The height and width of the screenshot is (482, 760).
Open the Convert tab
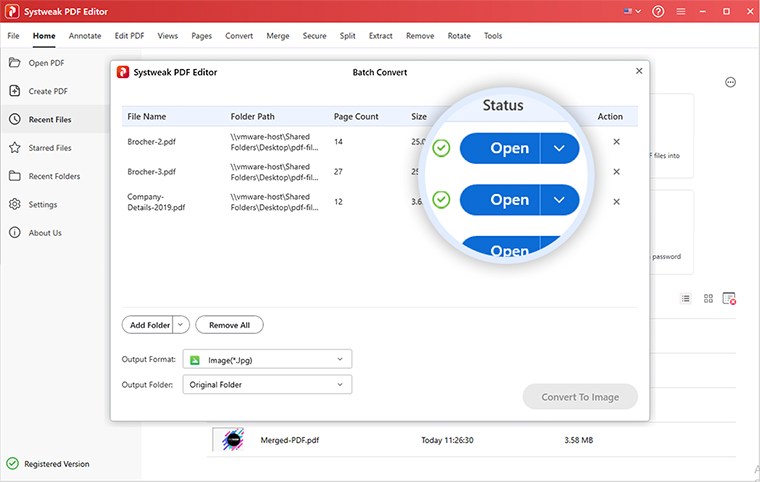coord(239,36)
